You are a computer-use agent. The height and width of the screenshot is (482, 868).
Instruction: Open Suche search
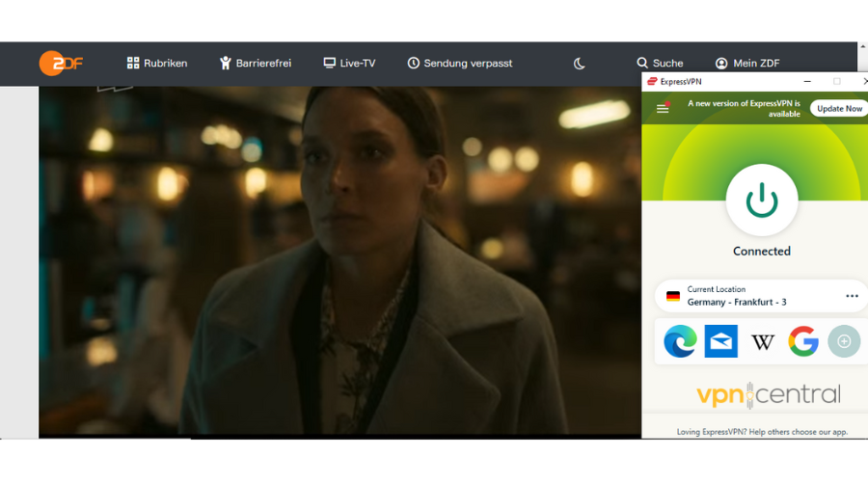pos(660,64)
